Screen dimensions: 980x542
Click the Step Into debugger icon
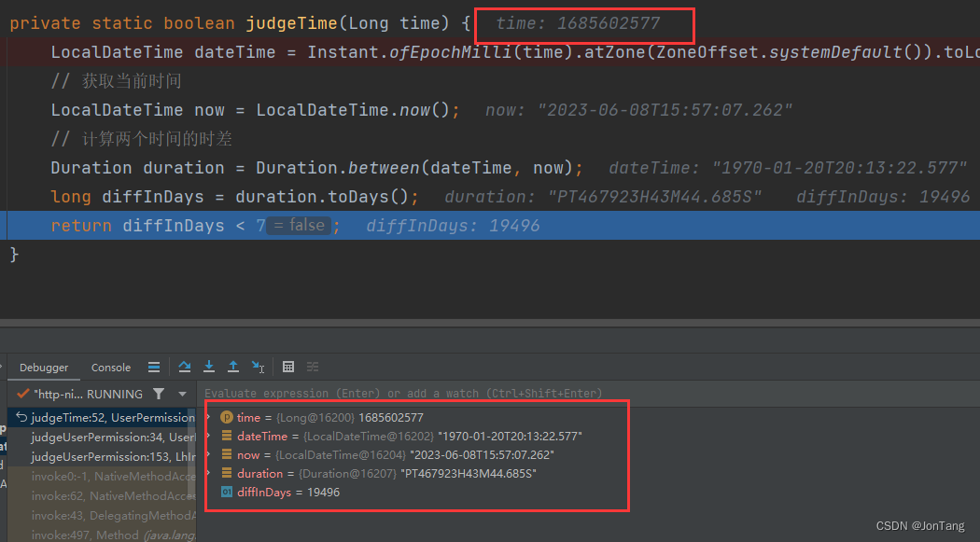tap(209, 367)
